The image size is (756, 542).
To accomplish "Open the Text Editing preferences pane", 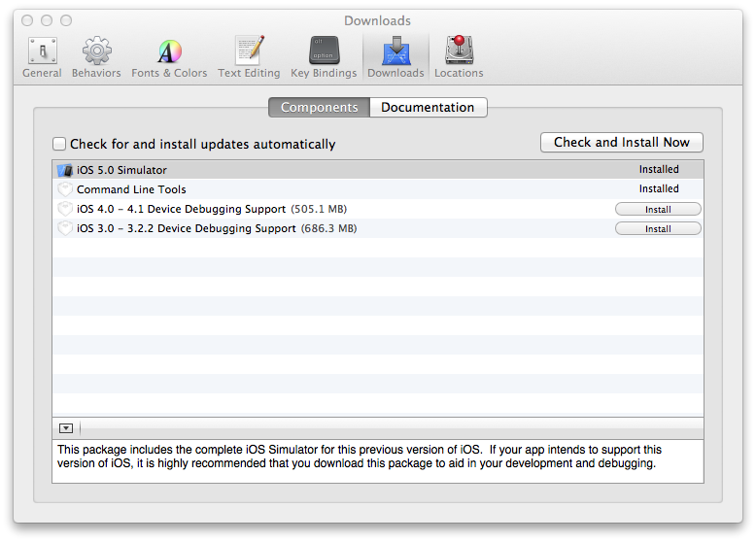I will pyautogui.click(x=249, y=57).
